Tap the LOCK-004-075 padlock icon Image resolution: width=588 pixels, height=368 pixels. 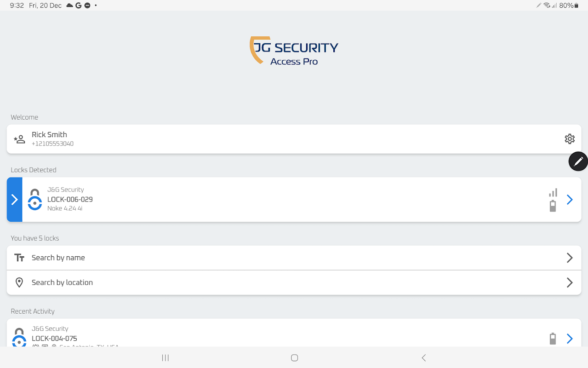19,338
